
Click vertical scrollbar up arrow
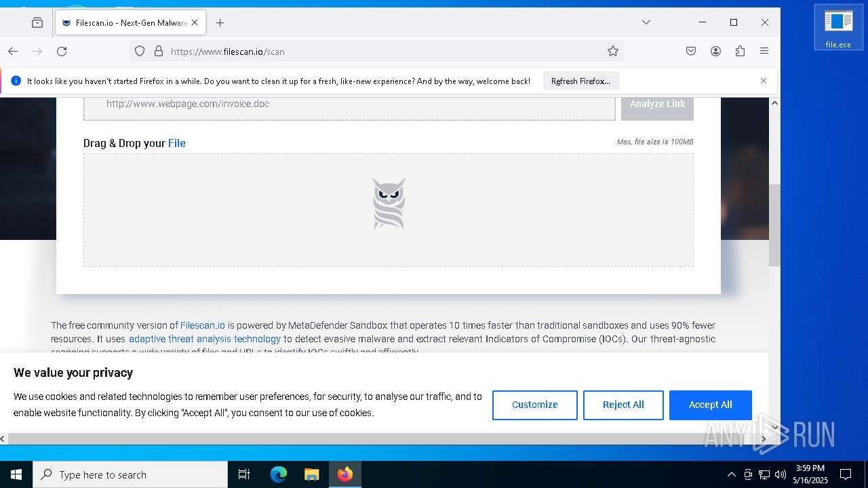pyautogui.click(x=774, y=103)
